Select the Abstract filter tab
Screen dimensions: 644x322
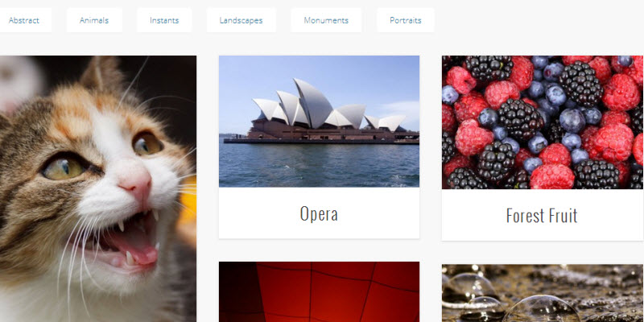24,20
